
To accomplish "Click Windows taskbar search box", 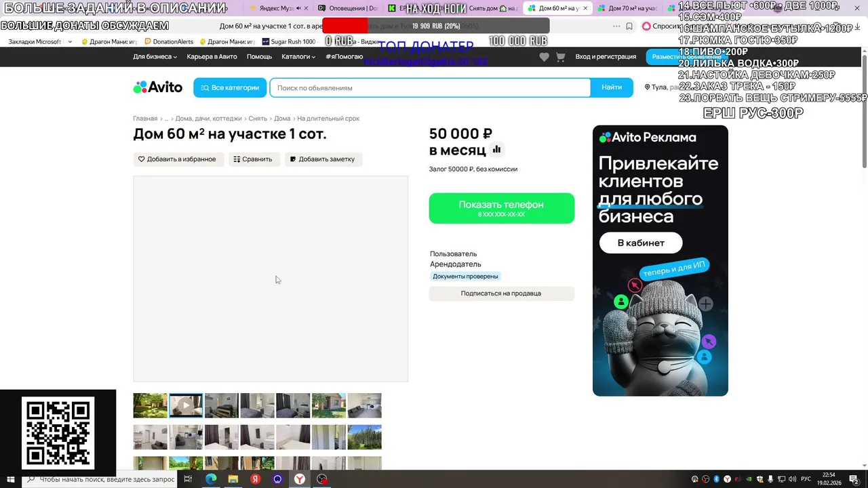I will click(100, 479).
